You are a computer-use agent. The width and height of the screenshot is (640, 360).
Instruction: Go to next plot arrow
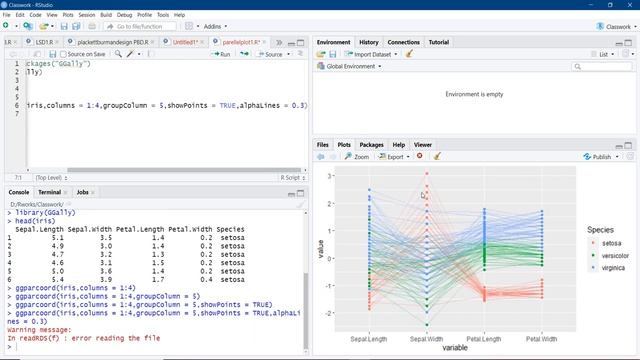point(333,157)
